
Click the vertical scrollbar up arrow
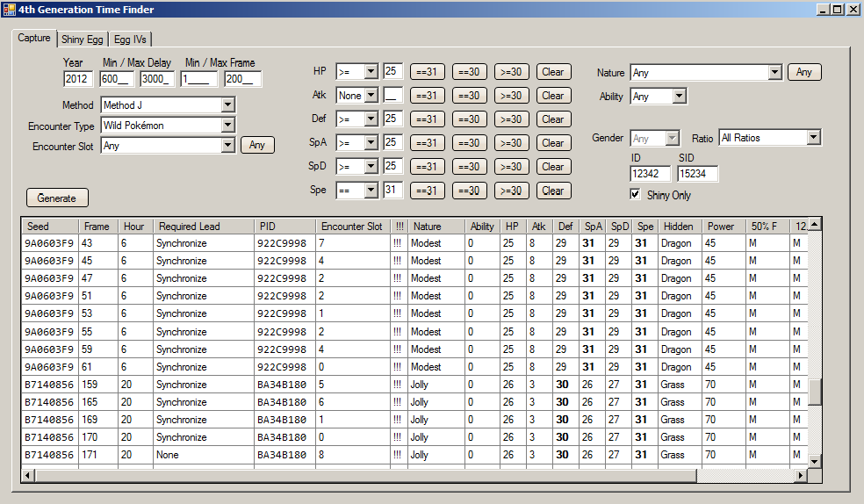815,224
